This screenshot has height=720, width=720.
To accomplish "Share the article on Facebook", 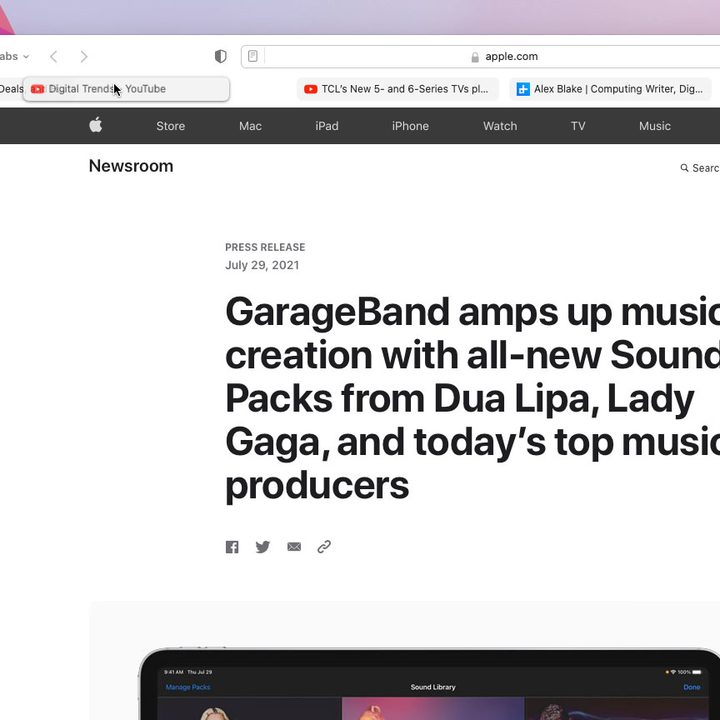I will click(x=232, y=546).
